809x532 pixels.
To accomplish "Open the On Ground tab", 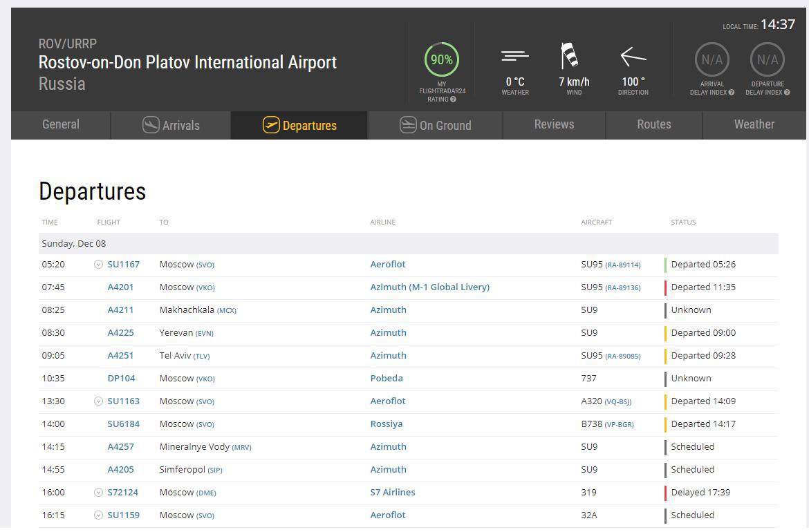I will (435, 125).
